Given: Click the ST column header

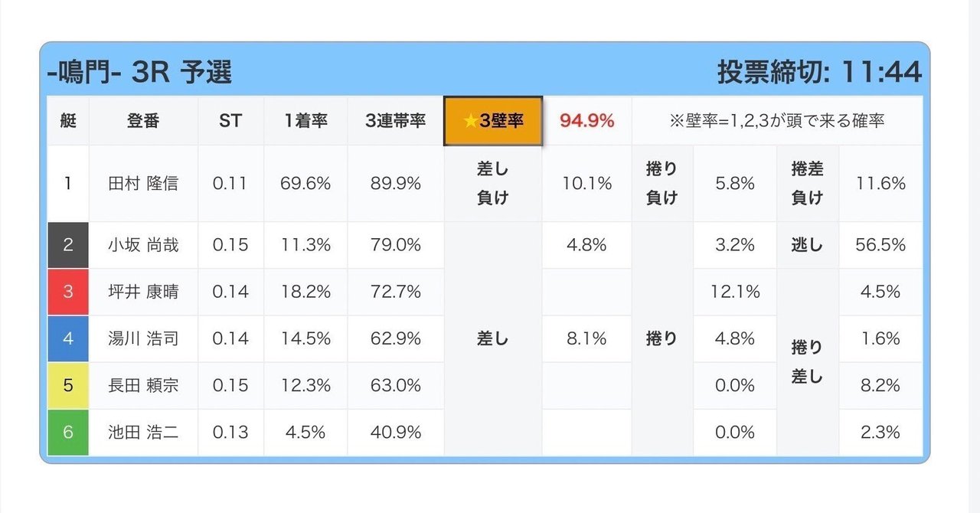Looking at the screenshot, I should point(230,121).
